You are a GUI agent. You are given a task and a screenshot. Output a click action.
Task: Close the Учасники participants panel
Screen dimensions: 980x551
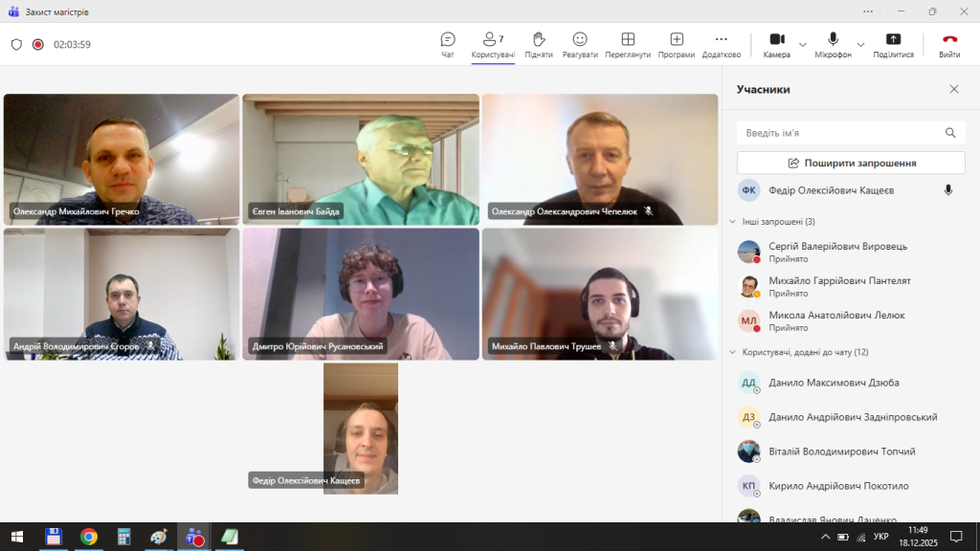click(x=954, y=89)
